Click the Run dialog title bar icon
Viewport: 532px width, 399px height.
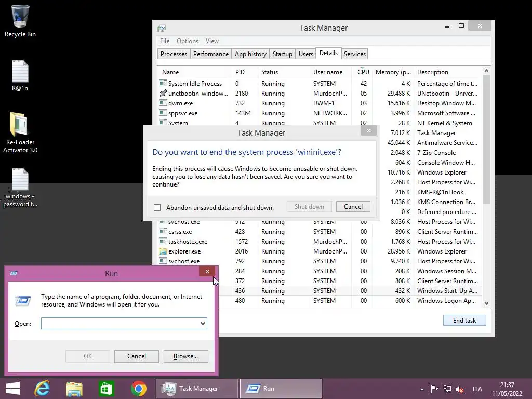pyautogui.click(x=14, y=273)
